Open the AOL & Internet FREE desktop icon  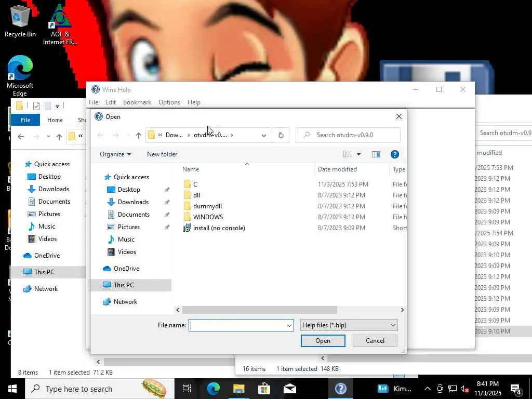(60, 24)
